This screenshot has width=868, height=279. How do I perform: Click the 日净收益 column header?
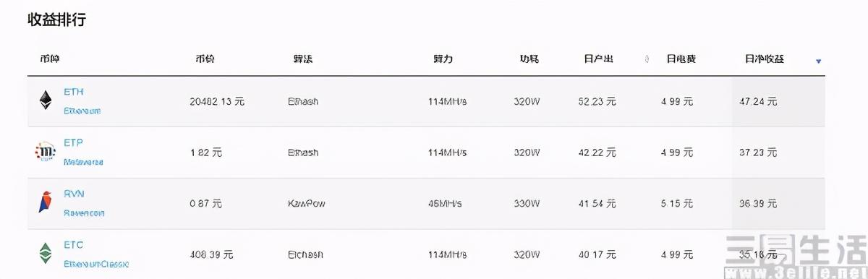click(764, 59)
